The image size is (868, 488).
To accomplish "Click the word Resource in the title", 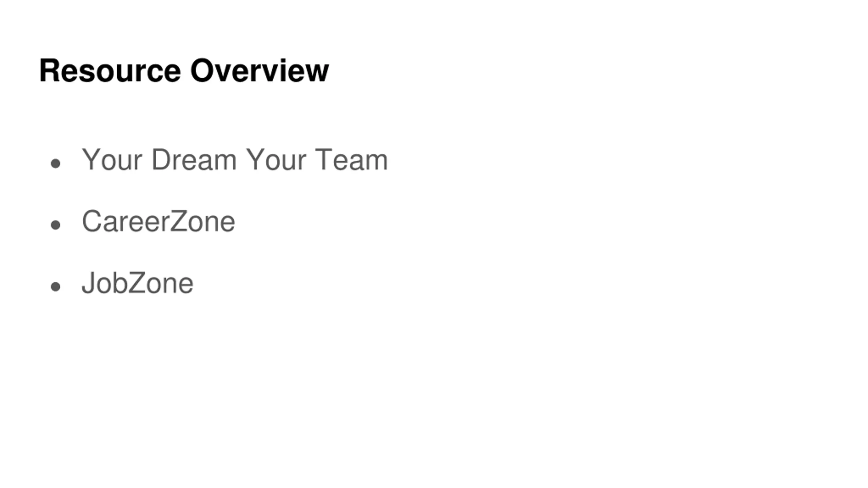I will pyautogui.click(x=110, y=70).
